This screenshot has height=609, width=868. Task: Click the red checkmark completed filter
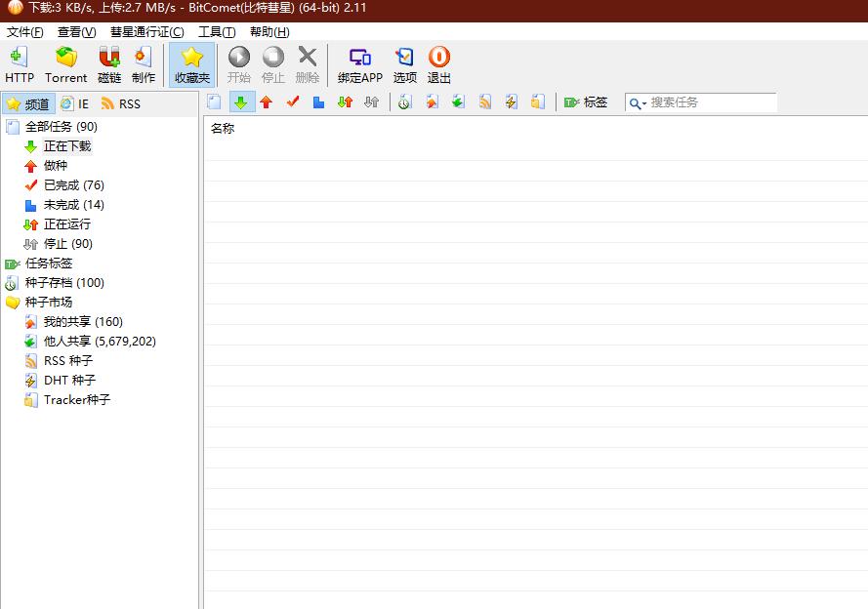pyautogui.click(x=293, y=102)
